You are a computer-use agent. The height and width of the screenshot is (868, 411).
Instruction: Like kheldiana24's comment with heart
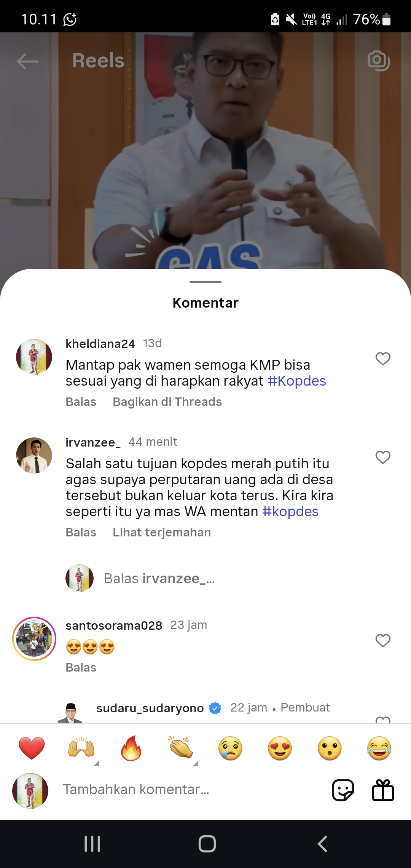tap(383, 359)
